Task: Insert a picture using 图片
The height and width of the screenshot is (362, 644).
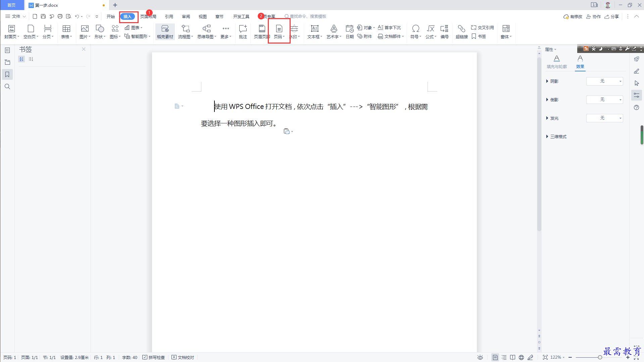Action: [x=85, y=32]
